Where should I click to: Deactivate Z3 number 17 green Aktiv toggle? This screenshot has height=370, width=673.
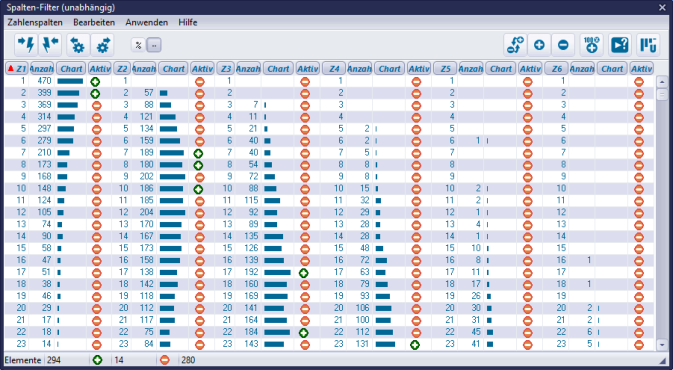[x=303, y=273]
